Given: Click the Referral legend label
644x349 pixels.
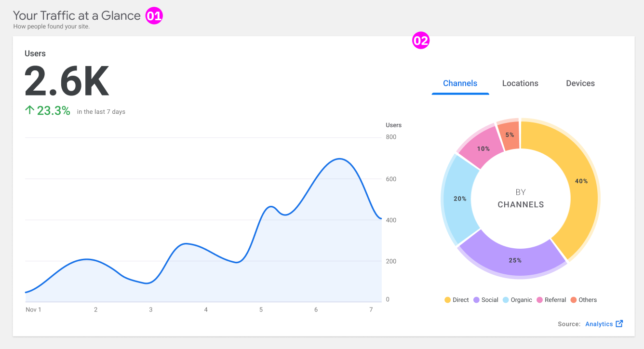Looking at the screenshot, I should pos(555,300).
